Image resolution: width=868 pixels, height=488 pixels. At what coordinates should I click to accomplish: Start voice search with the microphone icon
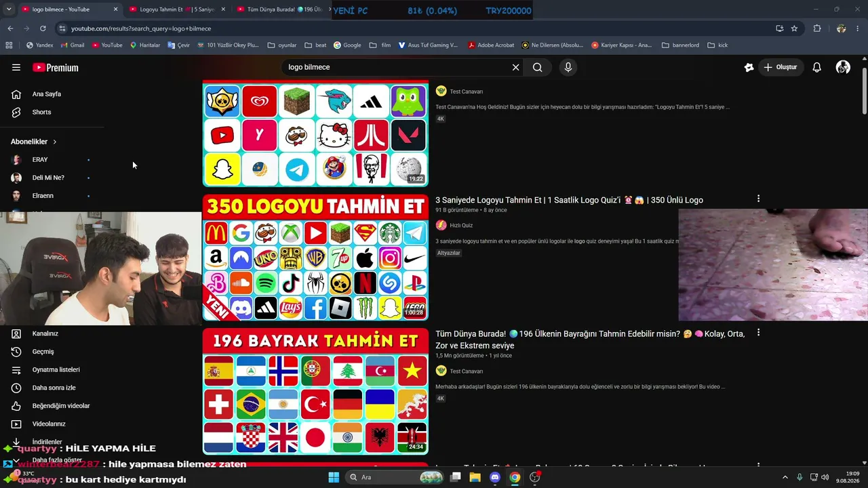coord(568,67)
